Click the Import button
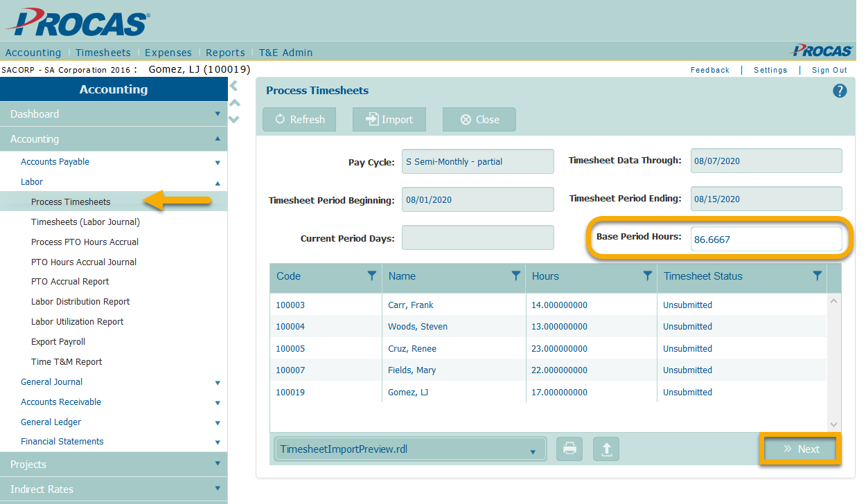The height and width of the screenshot is (504, 866). pos(389,119)
